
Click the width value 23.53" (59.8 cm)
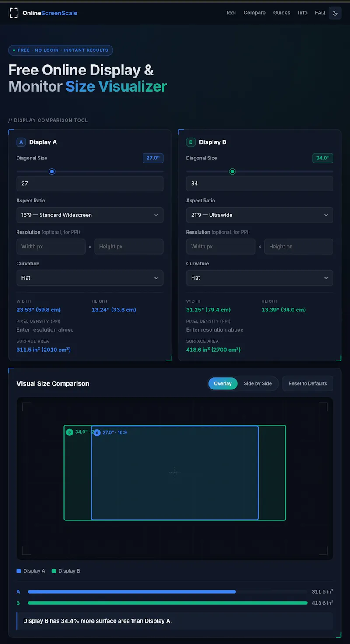(38, 310)
